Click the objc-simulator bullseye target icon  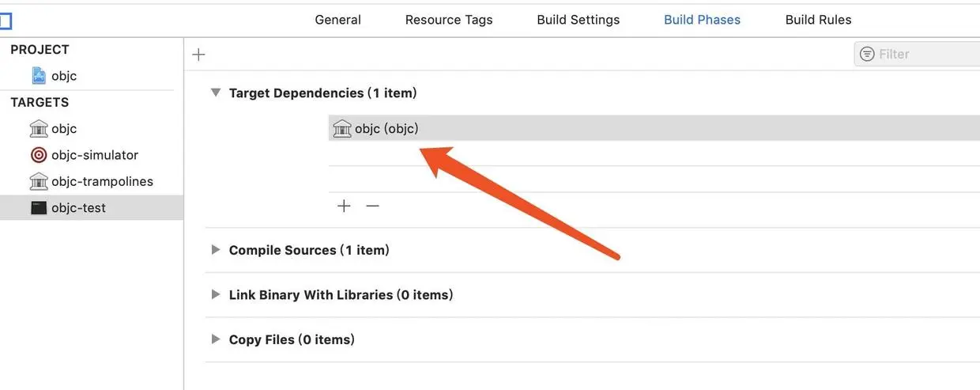coord(39,155)
